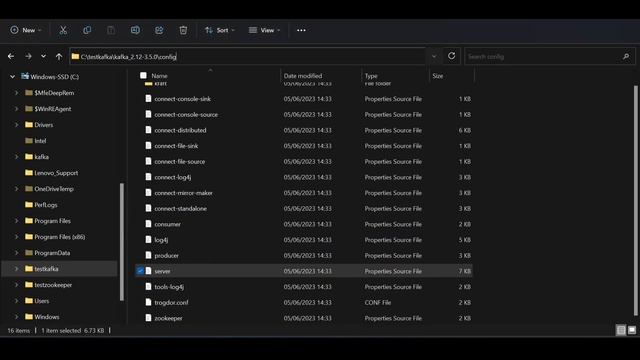Select $WinREAgent folder in tree
This screenshot has width=640, height=360.
53,109
